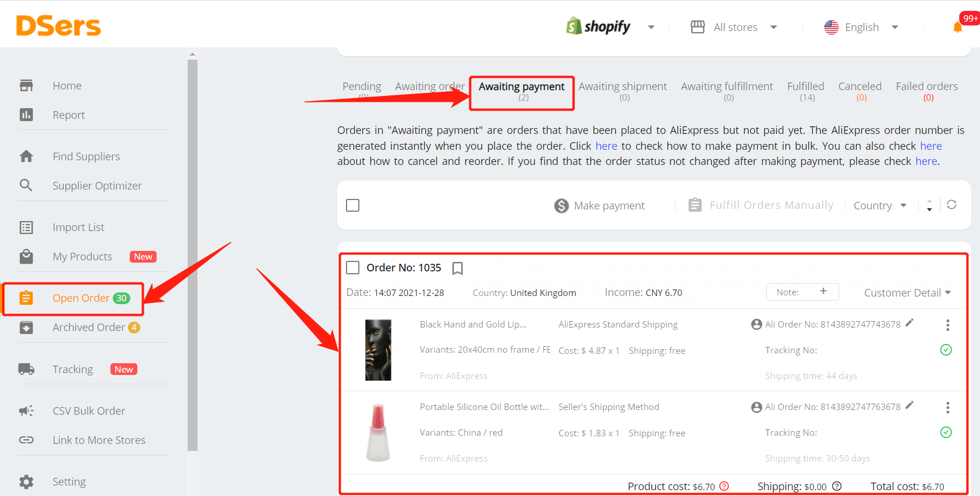Add a note in the Note field
Viewport: 980px width, 496px height.
click(x=802, y=292)
